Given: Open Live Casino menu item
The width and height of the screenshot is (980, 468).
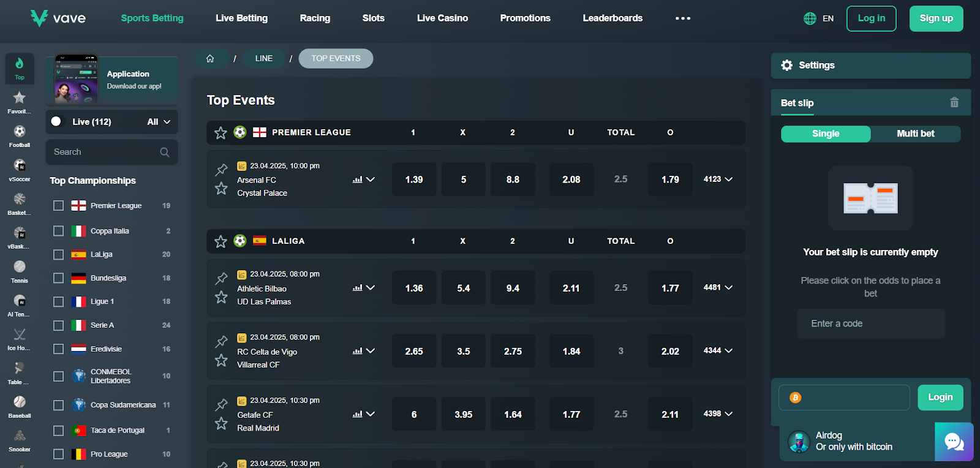Looking at the screenshot, I should click(442, 18).
